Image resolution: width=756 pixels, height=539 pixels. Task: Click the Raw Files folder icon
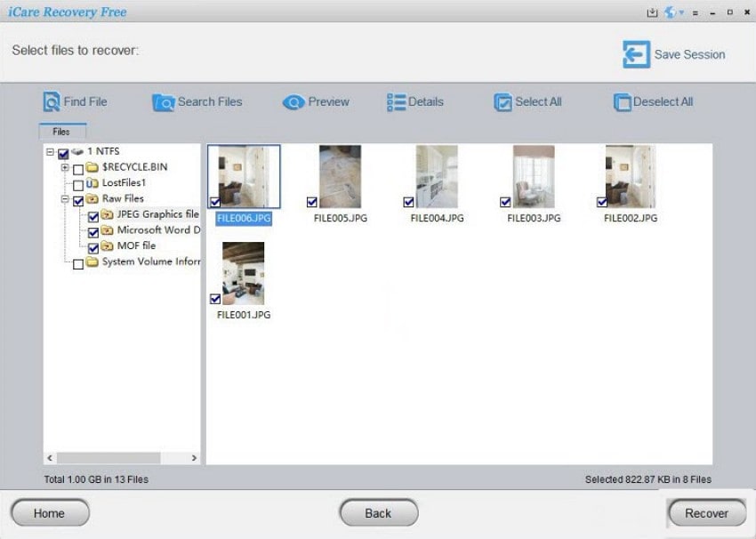[x=92, y=198]
